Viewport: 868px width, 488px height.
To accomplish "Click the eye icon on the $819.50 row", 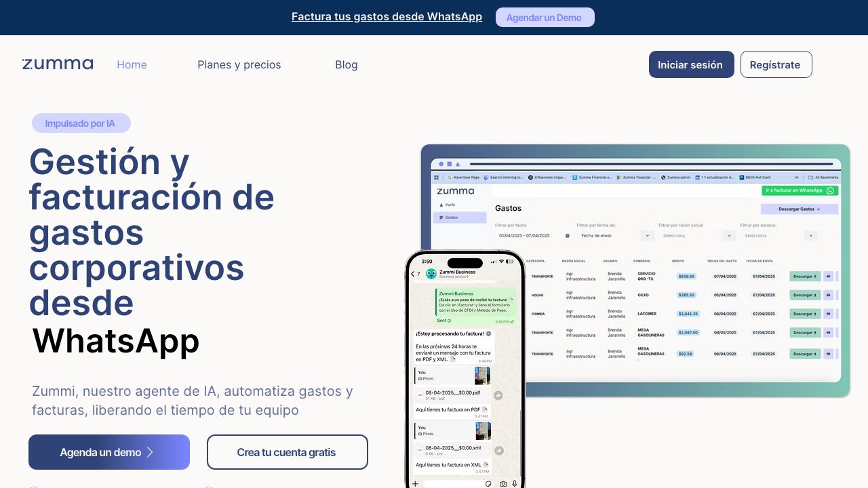I will [828, 277].
